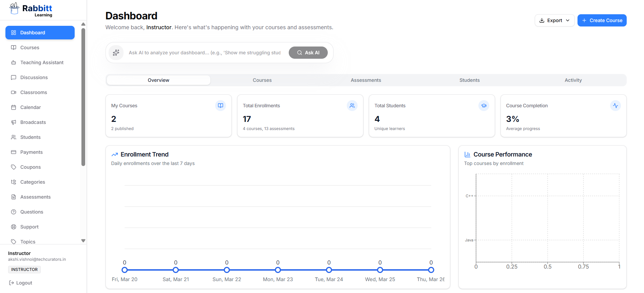Go to Coupons in the sidebar

point(30,167)
